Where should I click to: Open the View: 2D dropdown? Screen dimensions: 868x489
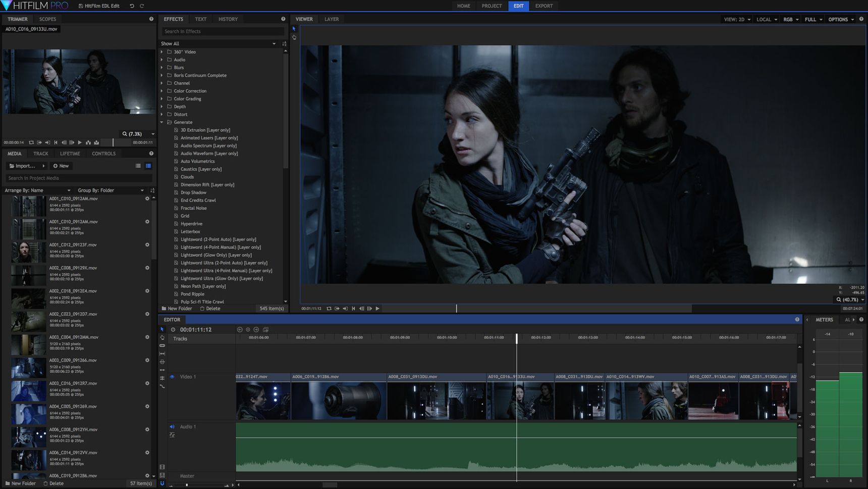coord(737,19)
